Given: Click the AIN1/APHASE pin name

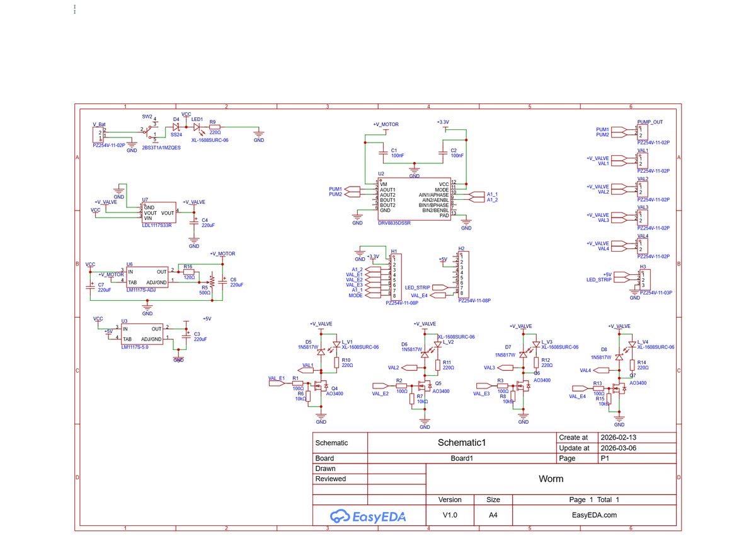Looking at the screenshot, I should pyautogui.click(x=434, y=195).
